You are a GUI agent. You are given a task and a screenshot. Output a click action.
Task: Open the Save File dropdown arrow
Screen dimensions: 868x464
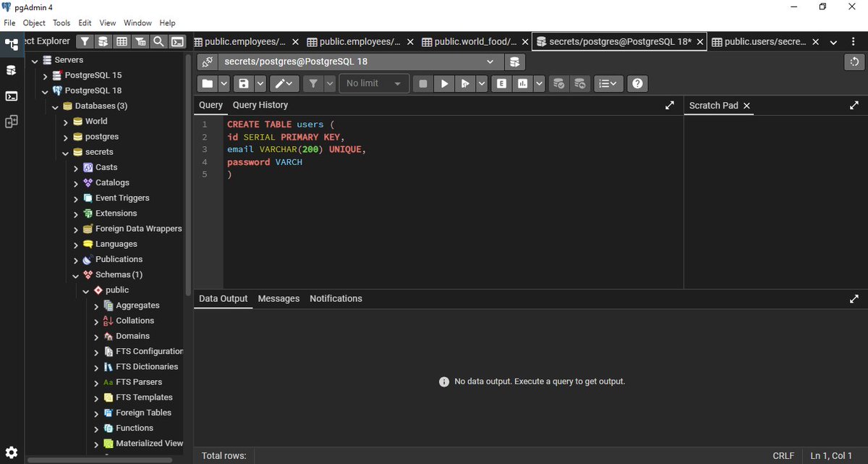(x=260, y=84)
